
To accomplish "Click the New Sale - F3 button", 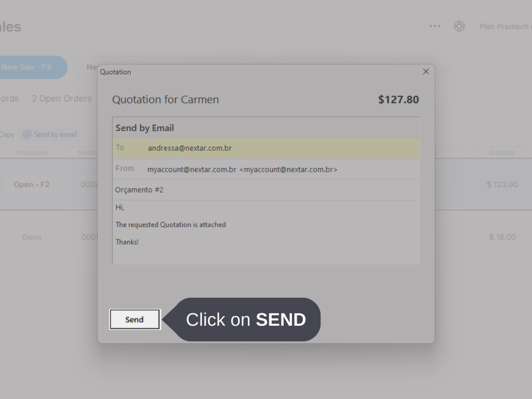I will (26, 67).
